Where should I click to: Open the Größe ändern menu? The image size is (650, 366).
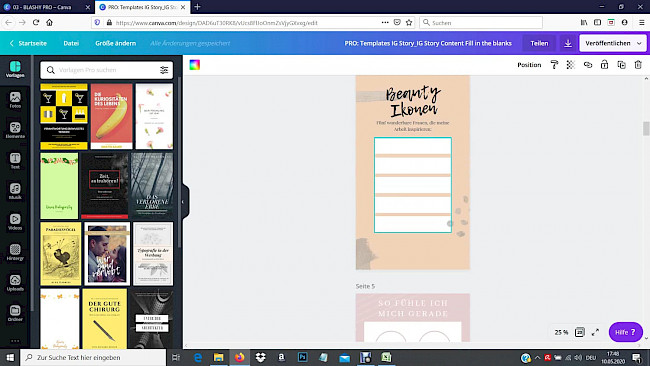tap(116, 43)
